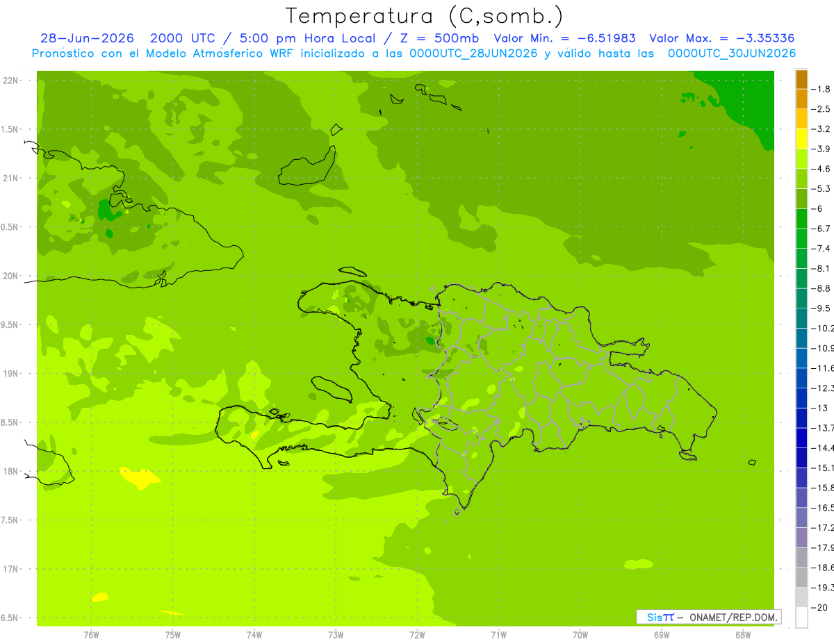Select the orange swatch between -1.8 and -2.5
Image resolution: width=834 pixels, height=644 pixels.
[801, 99]
